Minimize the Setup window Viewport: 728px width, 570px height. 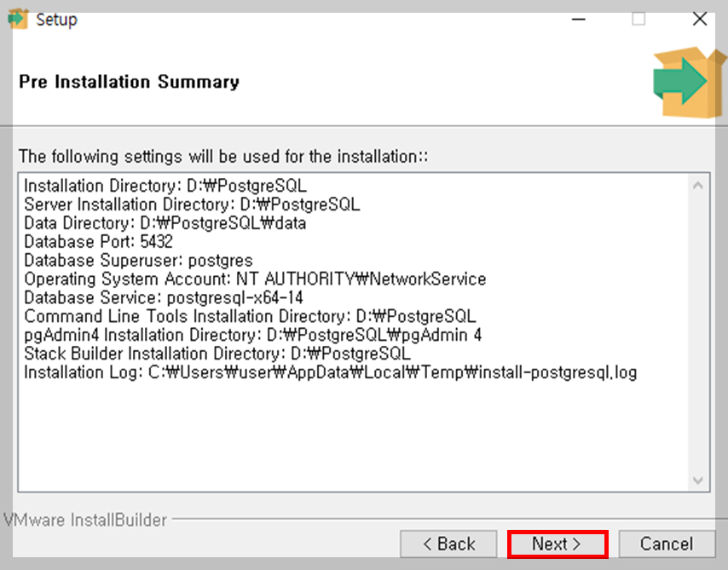579,19
